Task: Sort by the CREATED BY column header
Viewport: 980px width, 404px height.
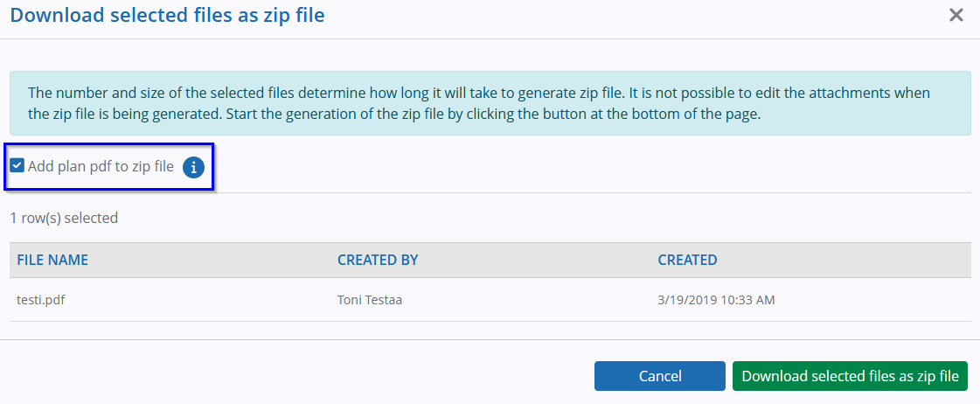Action: pyautogui.click(x=378, y=261)
